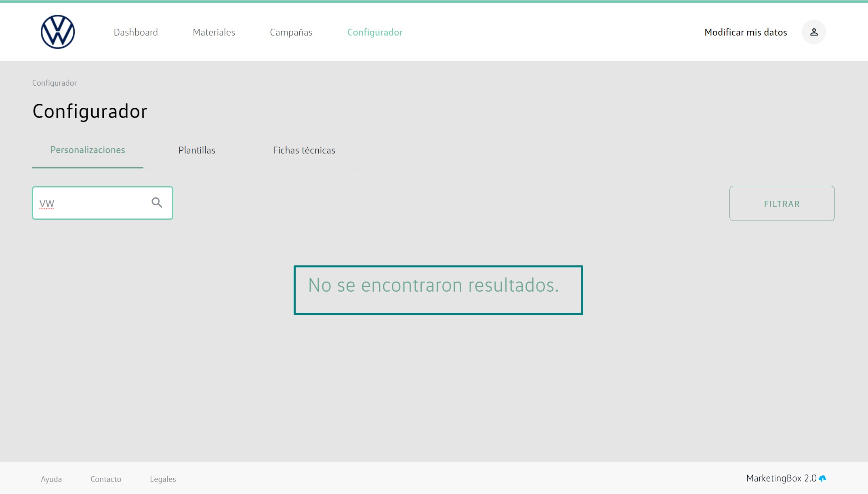Select Configurador in the top navigation
This screenshot has width=868, height=494.
tap(374, 32)
